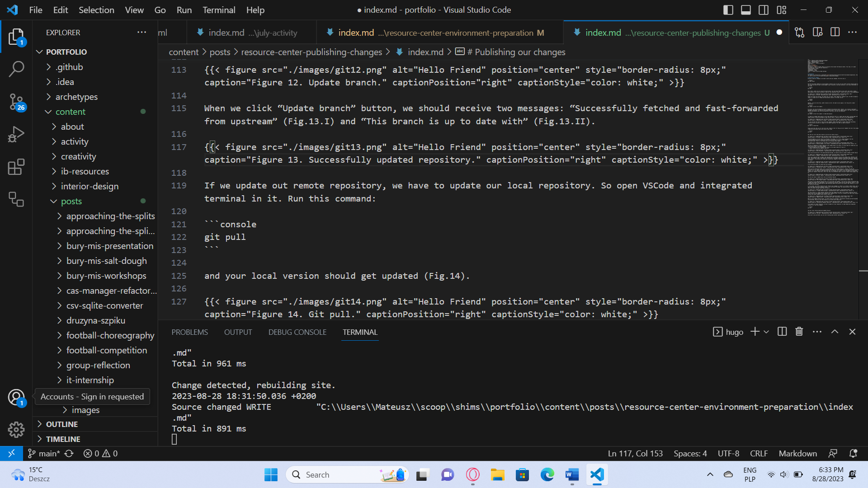Screen dimensions: 868x488
Task: Open the Selection menu
Action: tap(96, 10)
